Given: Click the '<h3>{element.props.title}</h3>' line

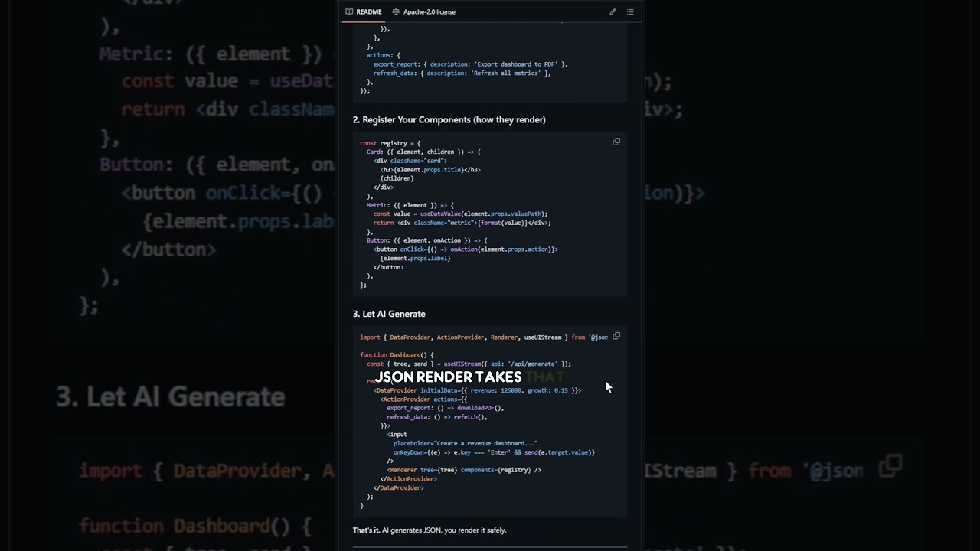Looking at the screenshot, I should pos(430,170).
